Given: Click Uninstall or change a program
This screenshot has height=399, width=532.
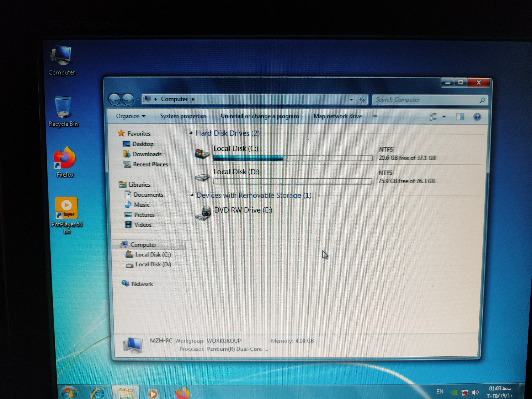Looking at the screenshot, I should click(260, 116).
